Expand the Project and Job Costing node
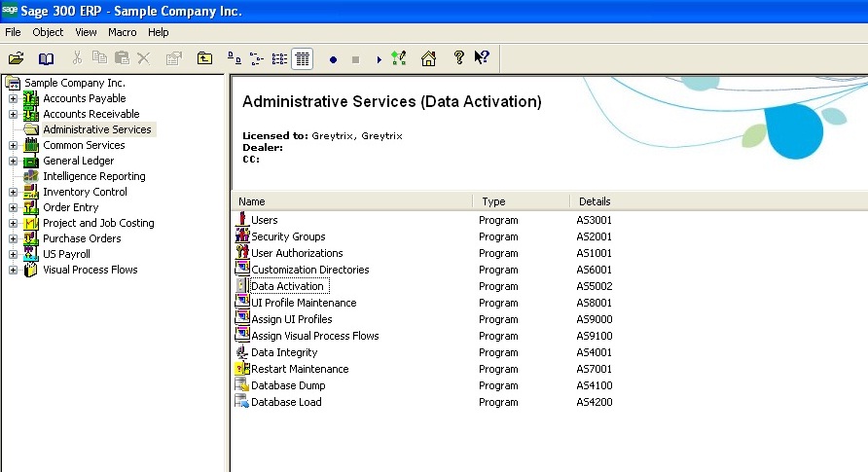868x472 pixels. (x=13, y=223)
